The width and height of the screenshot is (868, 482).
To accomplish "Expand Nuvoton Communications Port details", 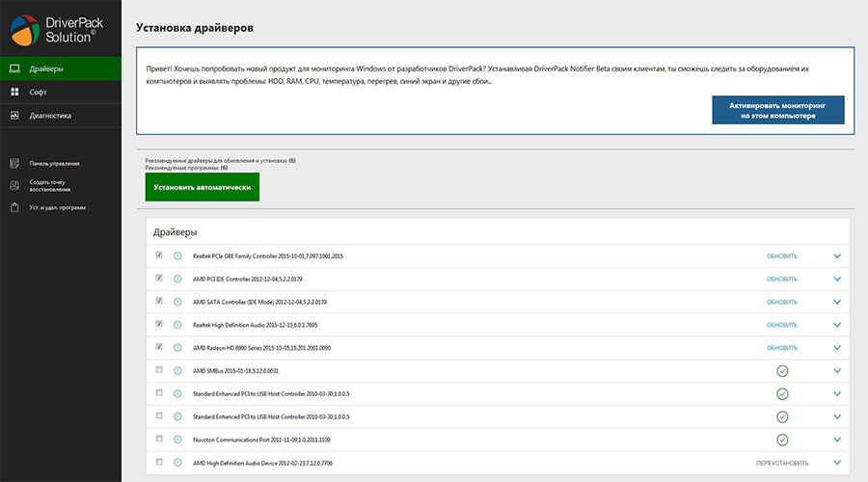I will [837, 440].
